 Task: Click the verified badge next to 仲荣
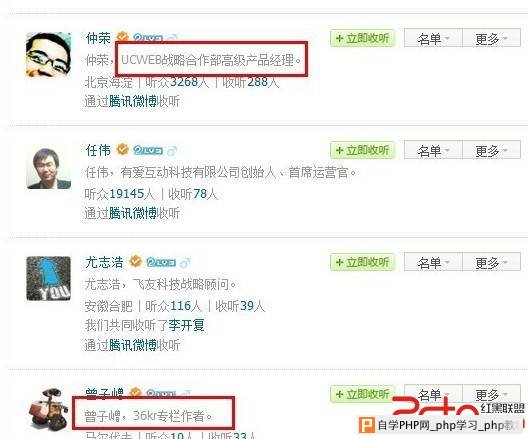pyautogui.click(x=123, y=36)
